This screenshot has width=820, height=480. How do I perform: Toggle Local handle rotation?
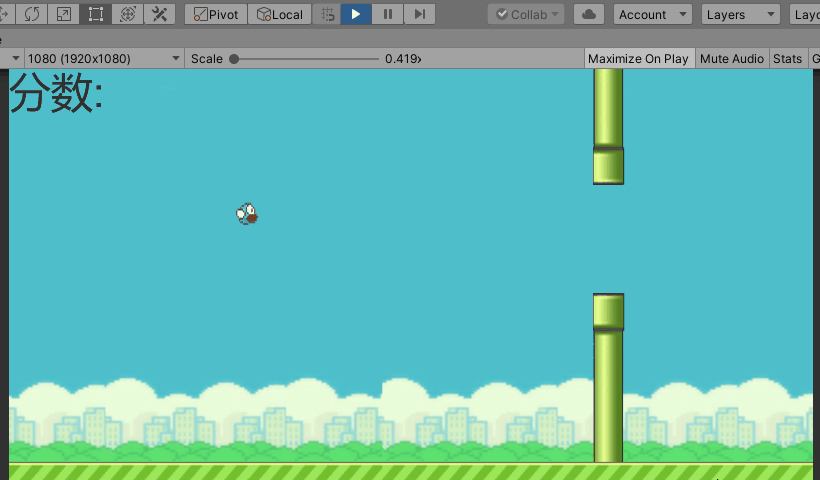(279, 14)
